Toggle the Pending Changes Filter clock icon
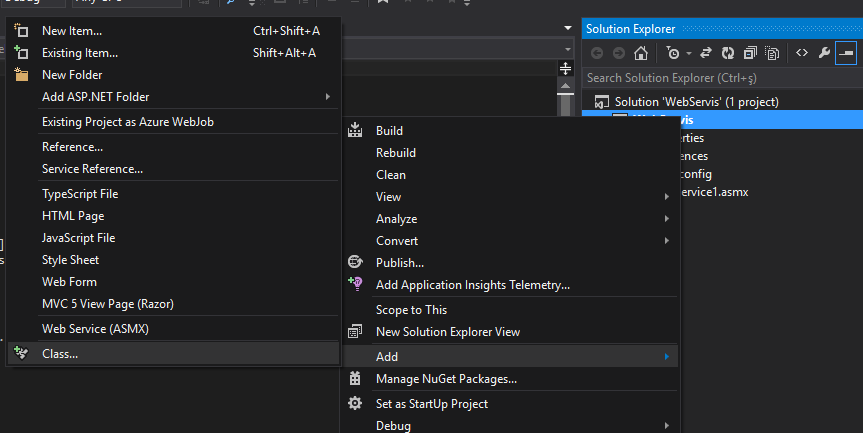 (673, 53)
